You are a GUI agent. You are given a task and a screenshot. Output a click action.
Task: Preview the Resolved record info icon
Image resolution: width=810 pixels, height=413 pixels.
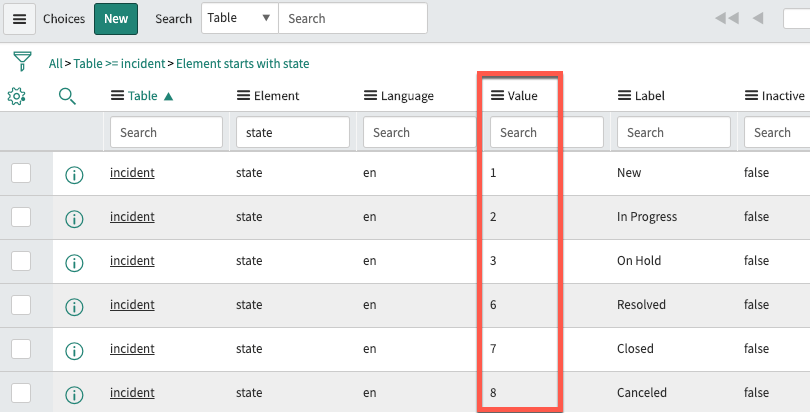(74, 307)
